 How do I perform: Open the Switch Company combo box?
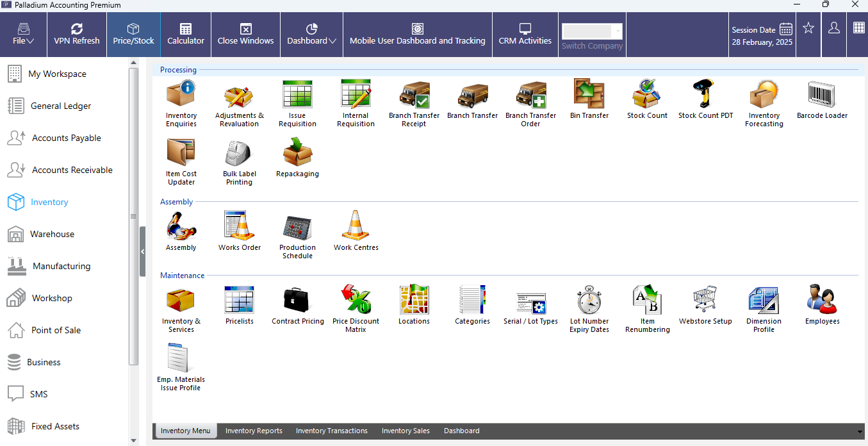(x=592, y=31)
